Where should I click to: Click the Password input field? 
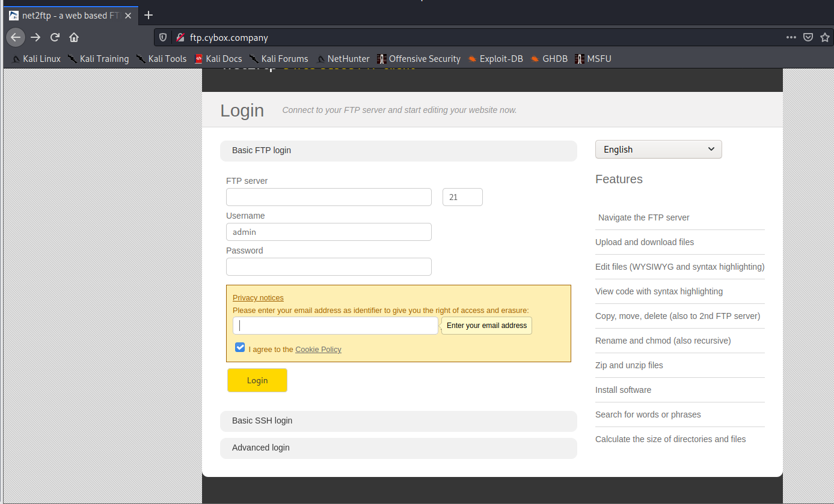(329, 267)
